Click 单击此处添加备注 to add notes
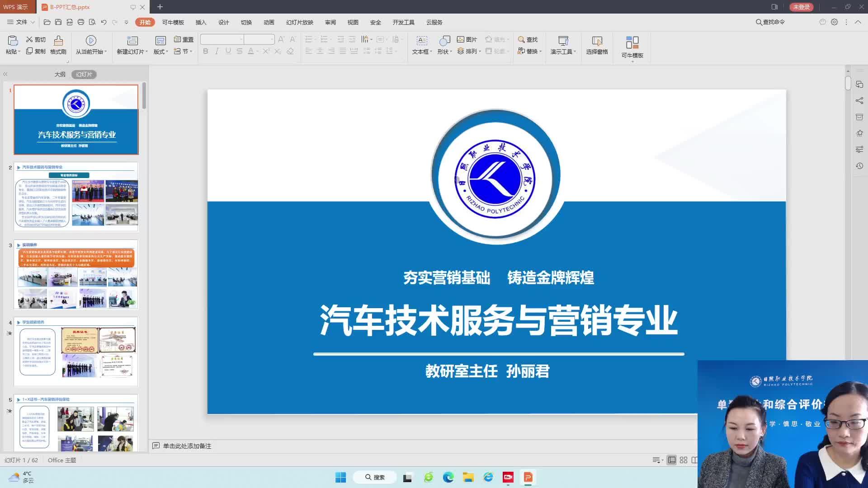 tap(187, 446)
